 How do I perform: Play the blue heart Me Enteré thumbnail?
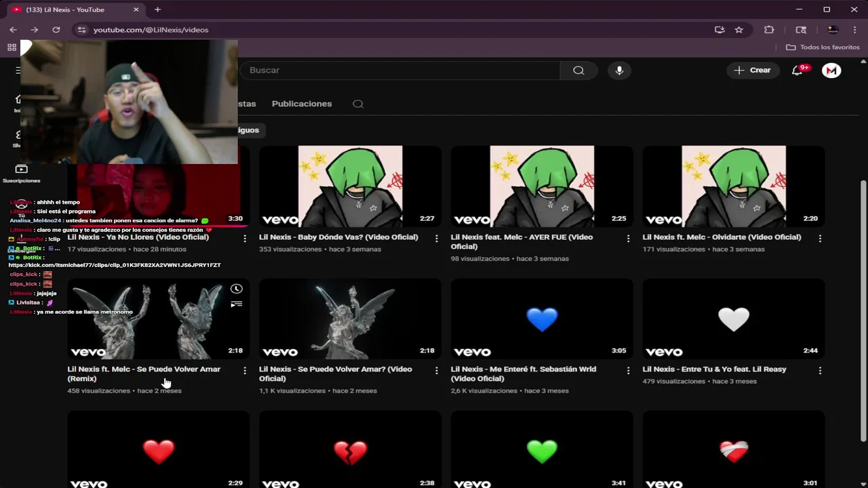click(542, 319)
